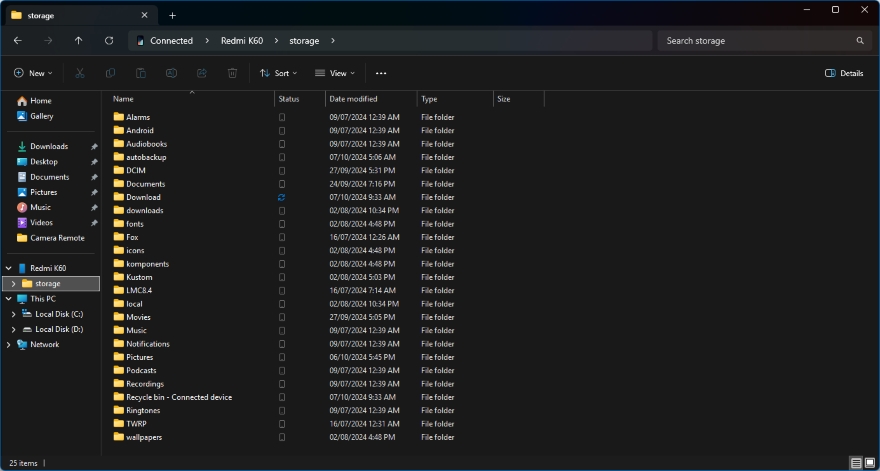Toggle the Details pane button
This screenshot has width=880, height=471.
[x=844, y=73]
